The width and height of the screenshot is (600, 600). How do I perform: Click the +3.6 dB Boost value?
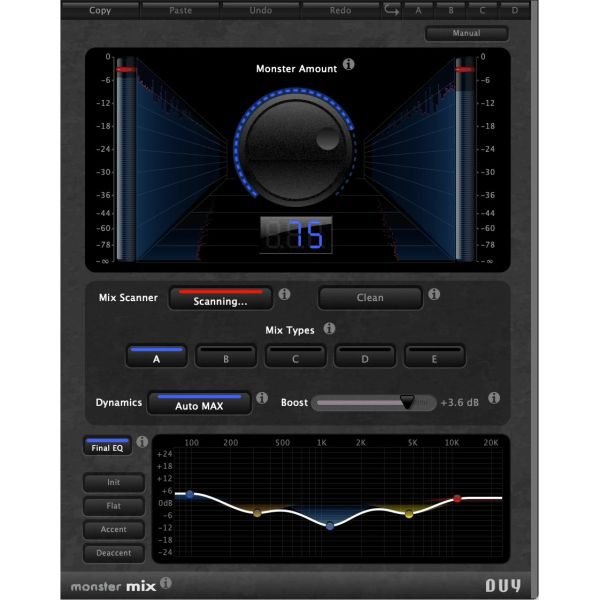coord(460,403)
